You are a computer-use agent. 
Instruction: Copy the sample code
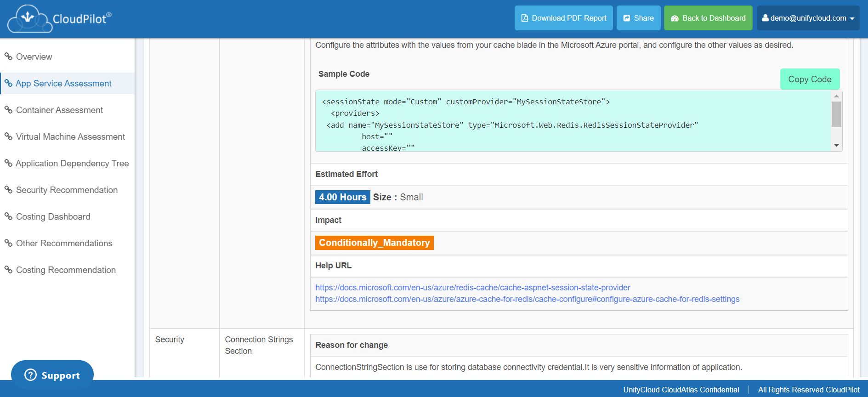810,79
